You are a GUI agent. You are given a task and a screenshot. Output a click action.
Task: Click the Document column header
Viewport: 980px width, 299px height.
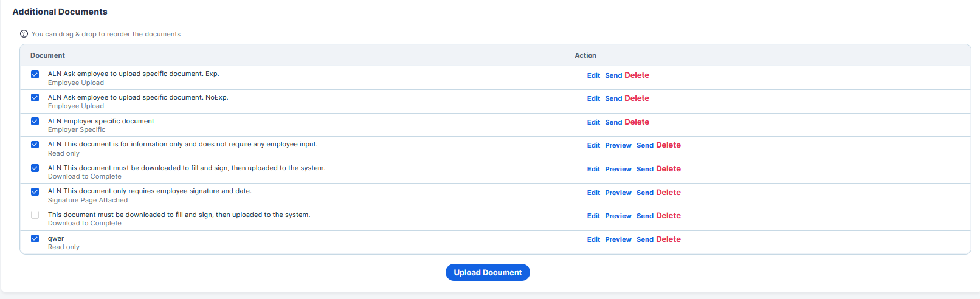(x=47, y=55)
